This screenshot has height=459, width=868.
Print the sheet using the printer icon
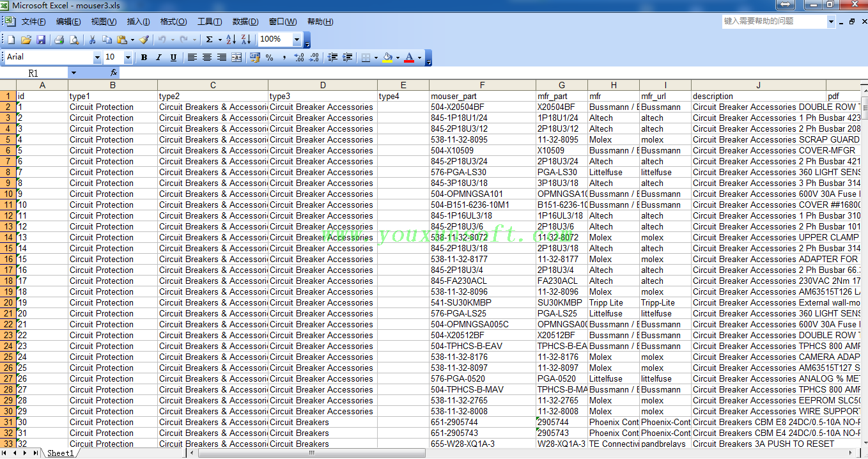click(x=59, y=40)
